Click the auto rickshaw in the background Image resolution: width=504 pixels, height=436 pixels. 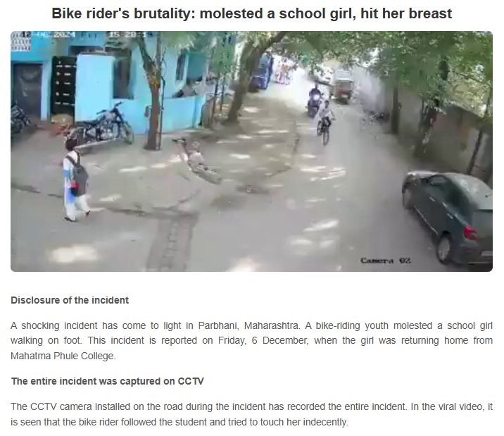pyautogui.click(x=343, y=86)
